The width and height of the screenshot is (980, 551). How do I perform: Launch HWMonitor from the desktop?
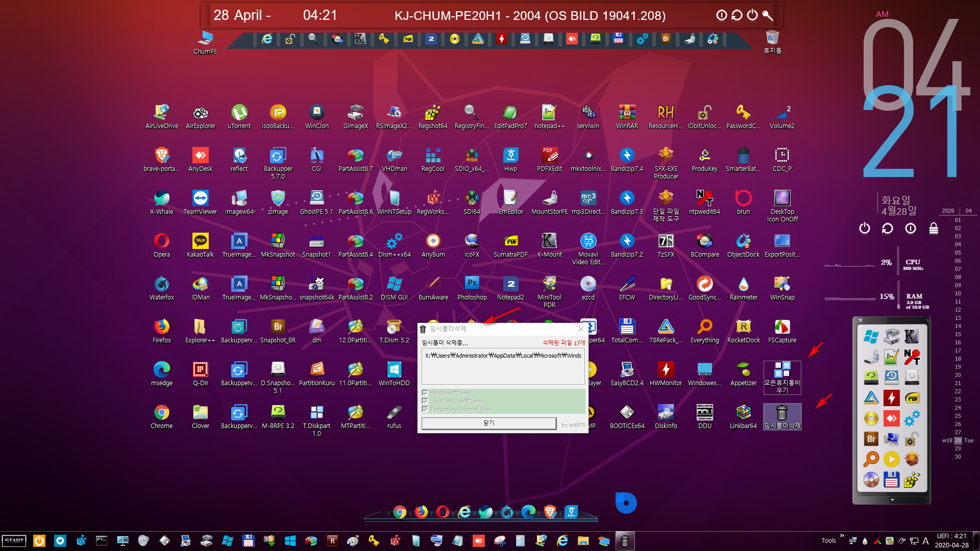coord(666,374)
